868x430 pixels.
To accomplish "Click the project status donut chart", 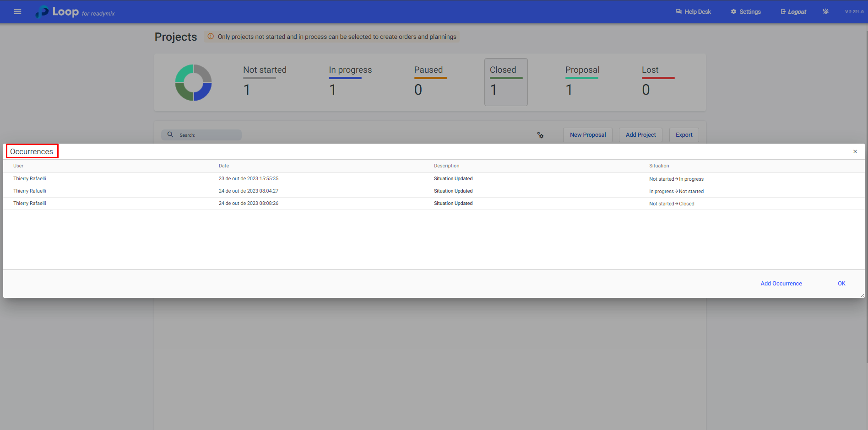I will (193, 83).
